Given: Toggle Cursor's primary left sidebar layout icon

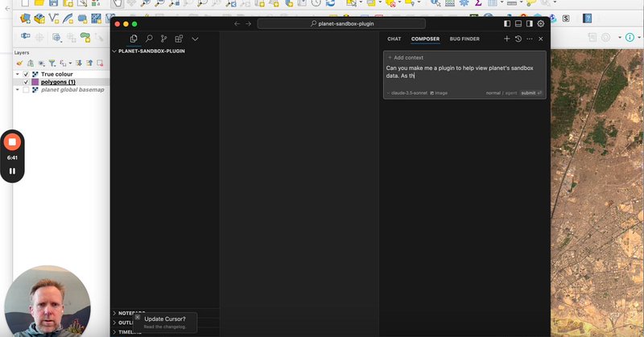Looking at the screenshot, I should 507,24.
